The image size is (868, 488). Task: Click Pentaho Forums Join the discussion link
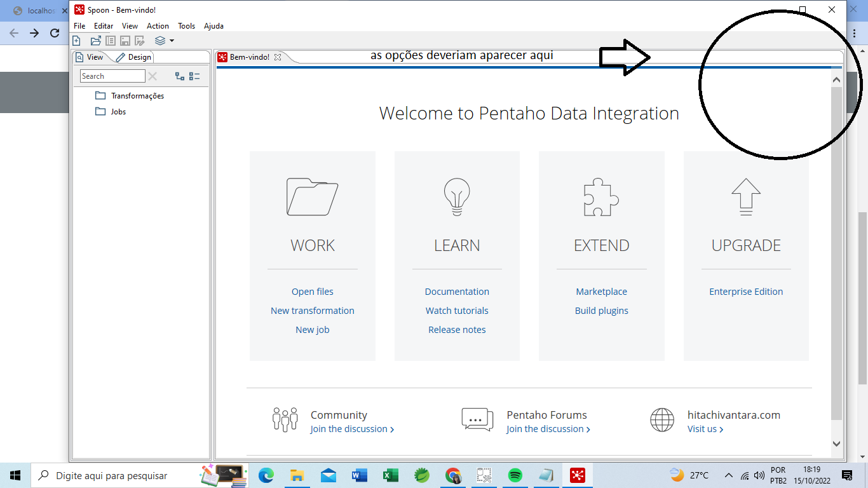tap(548, 429)
